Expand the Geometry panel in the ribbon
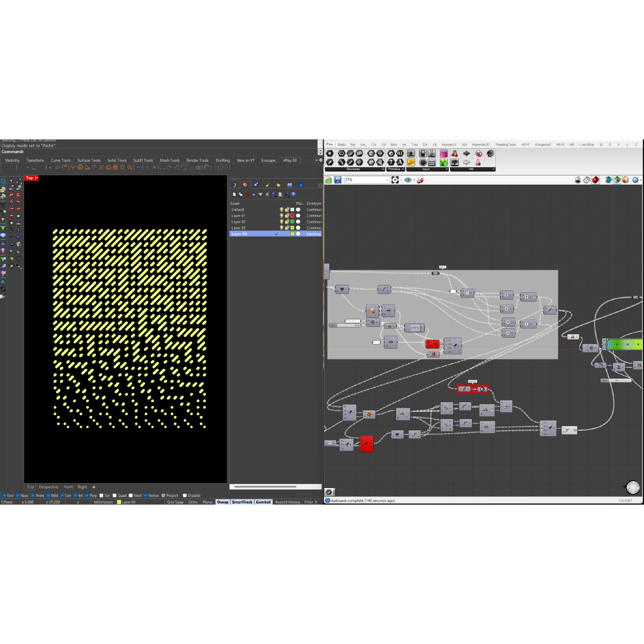Image resolution: width=644 pixels, height=644 pixels. pyautogui.click(x=383, y=169)
